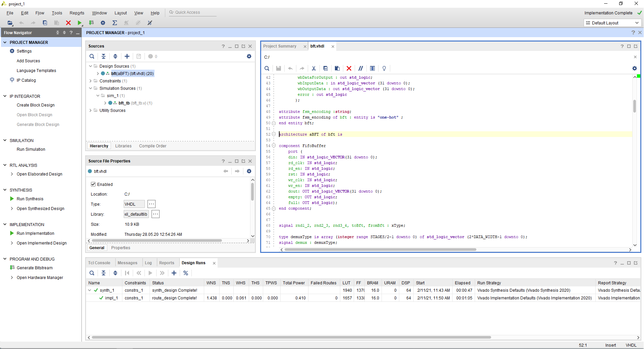
Task: Click the light bulb icon in the editor toolbar
Action: click(x=384, y=68)
